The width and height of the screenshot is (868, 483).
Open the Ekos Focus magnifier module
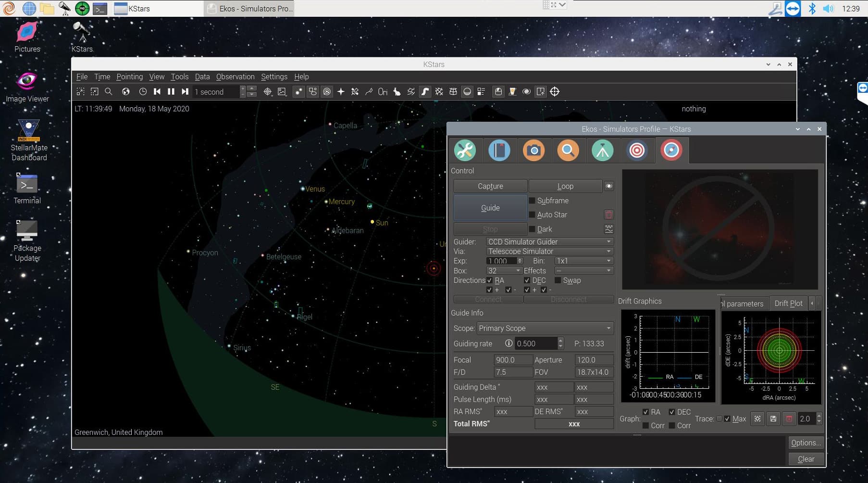click(568, 151)
